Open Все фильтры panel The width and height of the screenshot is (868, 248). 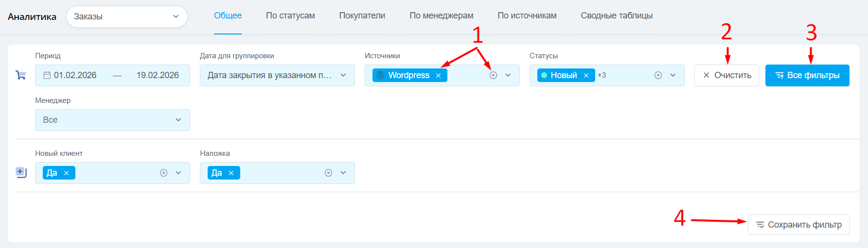[807, 75]
